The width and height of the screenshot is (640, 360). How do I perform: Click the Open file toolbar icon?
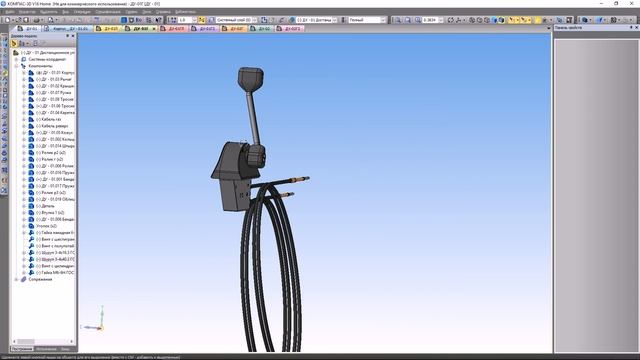click(18, 20)
